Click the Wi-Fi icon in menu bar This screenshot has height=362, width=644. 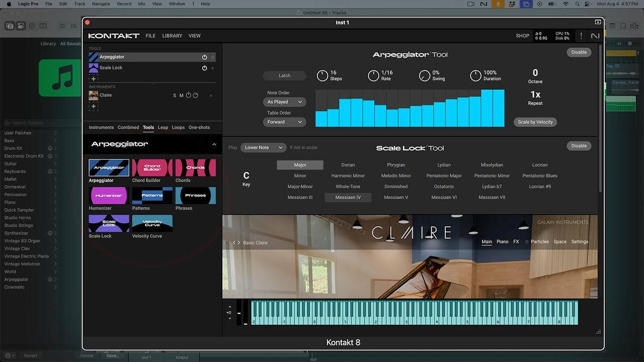(566, 4)
